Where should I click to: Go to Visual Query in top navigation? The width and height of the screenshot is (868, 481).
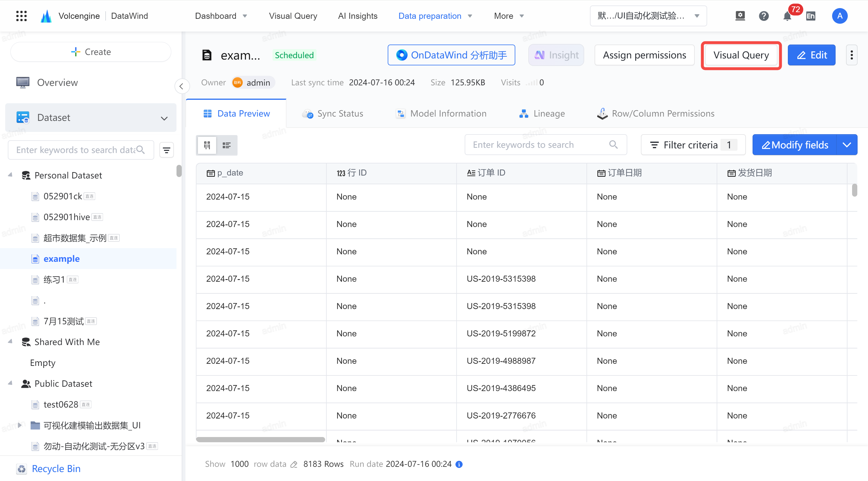tap(293, 16)
